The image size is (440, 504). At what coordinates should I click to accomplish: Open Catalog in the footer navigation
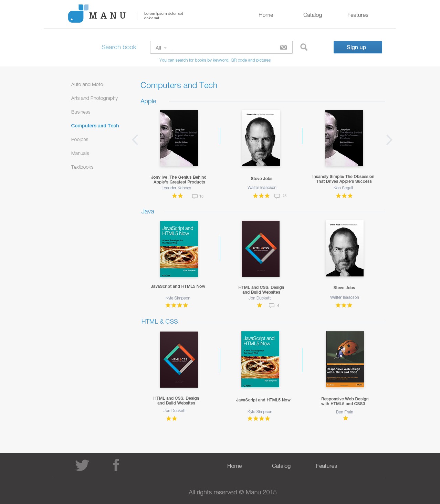[281, 466]
